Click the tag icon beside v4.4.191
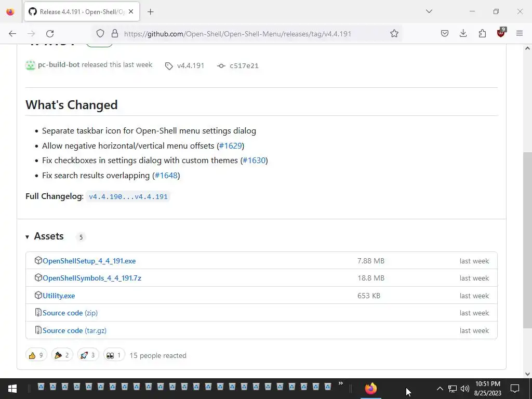This screenshot has width=532, height=399. (x=169, y=66)
